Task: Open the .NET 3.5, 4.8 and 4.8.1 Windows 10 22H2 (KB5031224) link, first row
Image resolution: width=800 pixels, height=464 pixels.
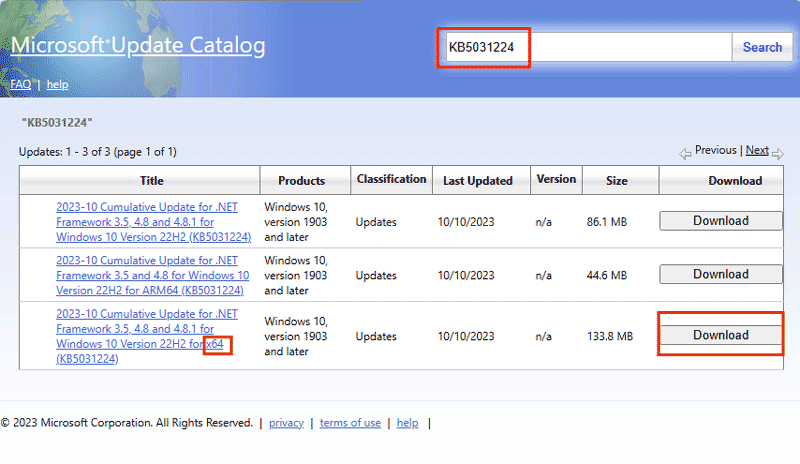Action: coord(154,222)
